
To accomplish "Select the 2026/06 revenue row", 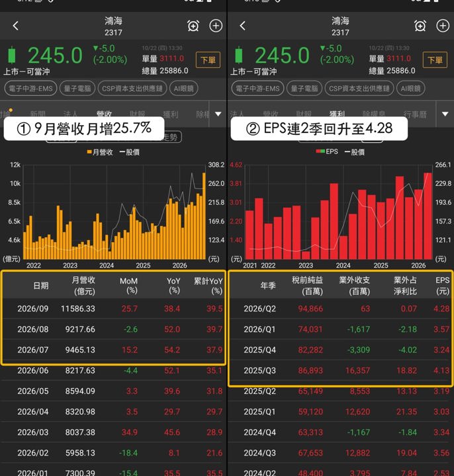I will [x=113, y=370].
